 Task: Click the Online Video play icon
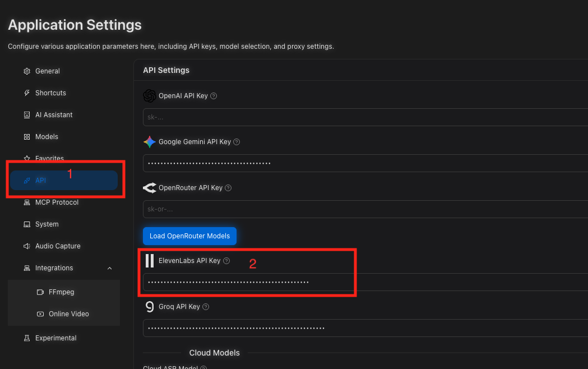[x=40, y=314]
